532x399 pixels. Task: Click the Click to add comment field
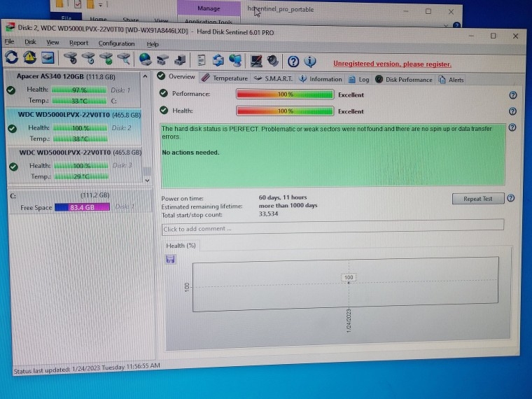332,227
